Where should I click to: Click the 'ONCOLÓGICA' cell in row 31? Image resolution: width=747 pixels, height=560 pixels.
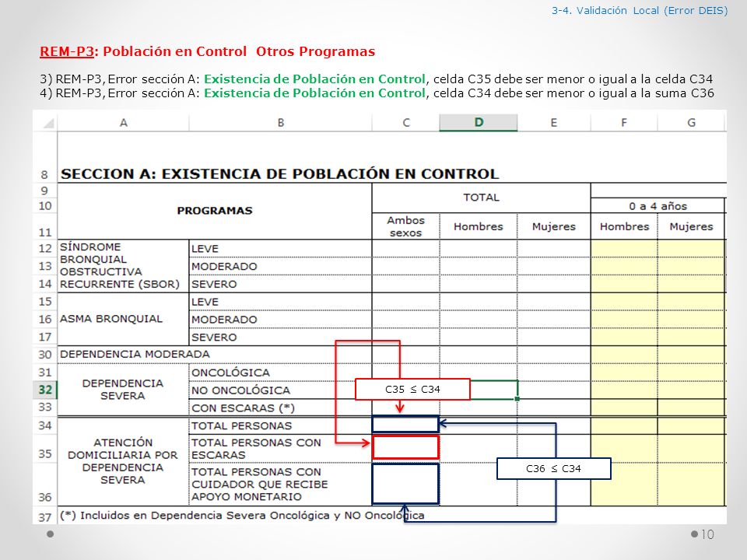(x=280, y=373)
